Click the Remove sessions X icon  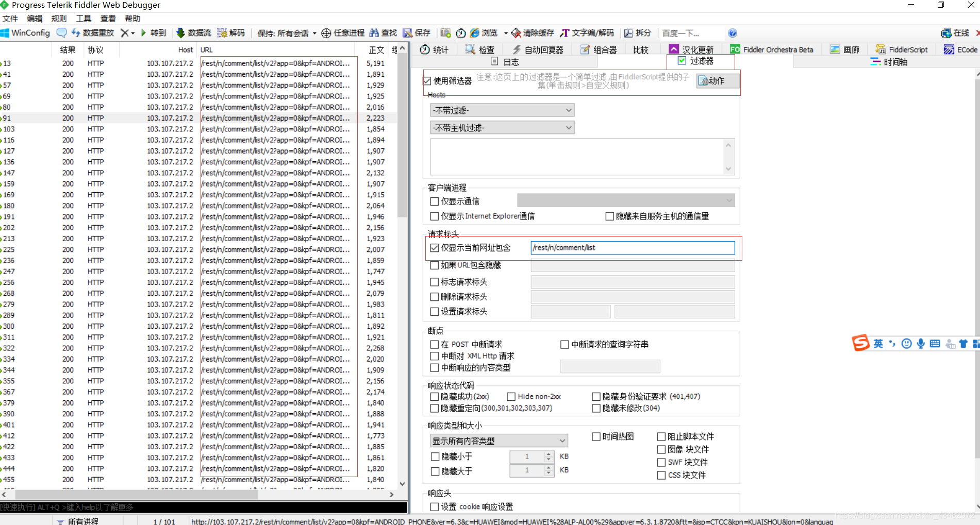124,33
